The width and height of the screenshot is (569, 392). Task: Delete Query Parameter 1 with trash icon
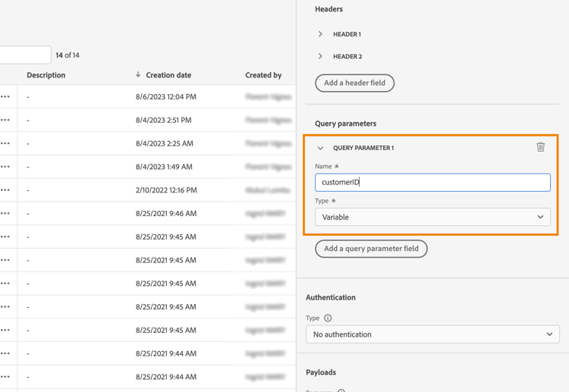point(540,147)
